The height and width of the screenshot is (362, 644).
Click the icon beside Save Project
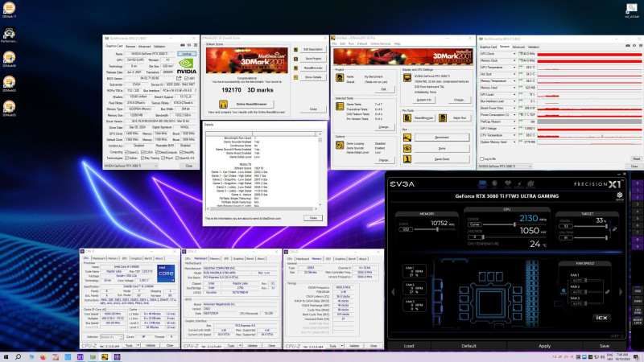(295, 59)
